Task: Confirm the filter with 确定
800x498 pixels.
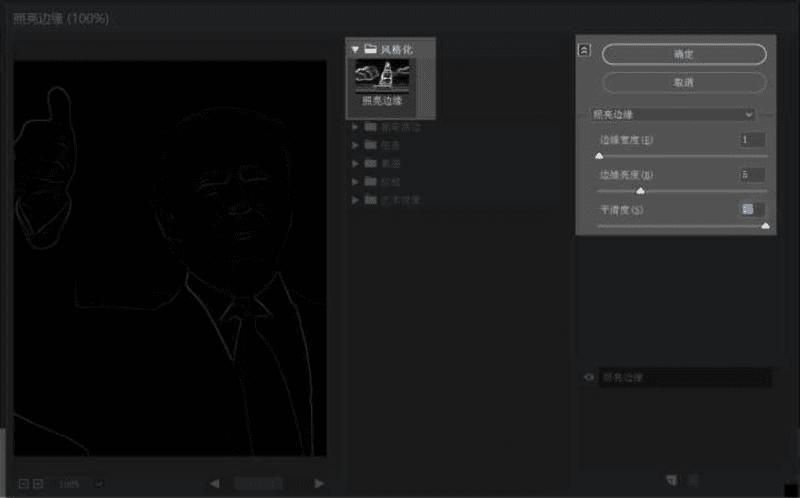Action: coord(684,54)
